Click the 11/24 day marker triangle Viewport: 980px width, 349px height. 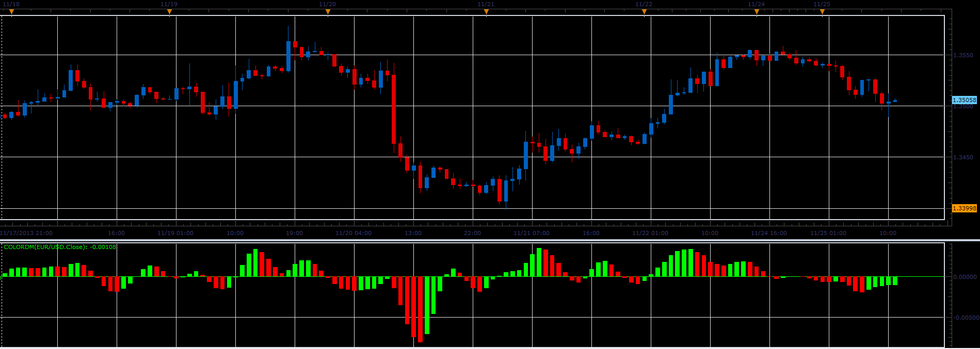757,12
